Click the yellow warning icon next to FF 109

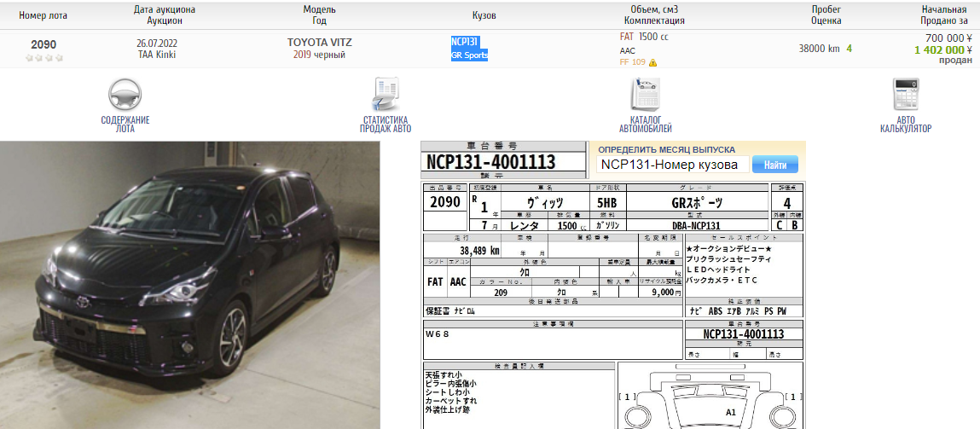pos(652,62)
